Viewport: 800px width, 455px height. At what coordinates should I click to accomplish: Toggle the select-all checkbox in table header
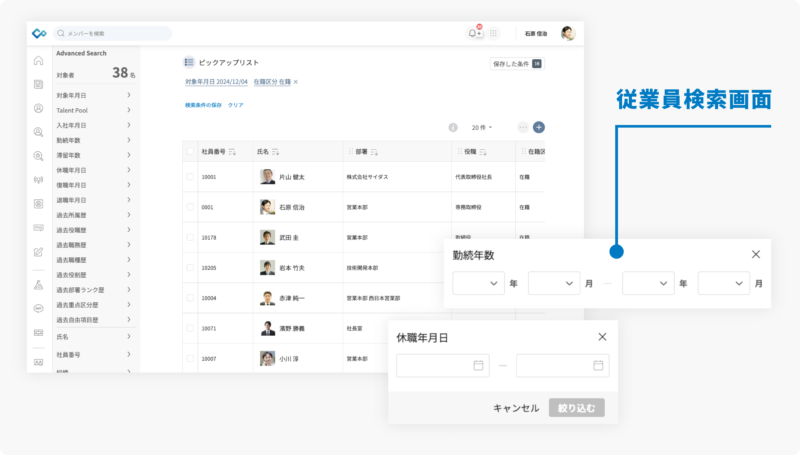click(190, 151)
